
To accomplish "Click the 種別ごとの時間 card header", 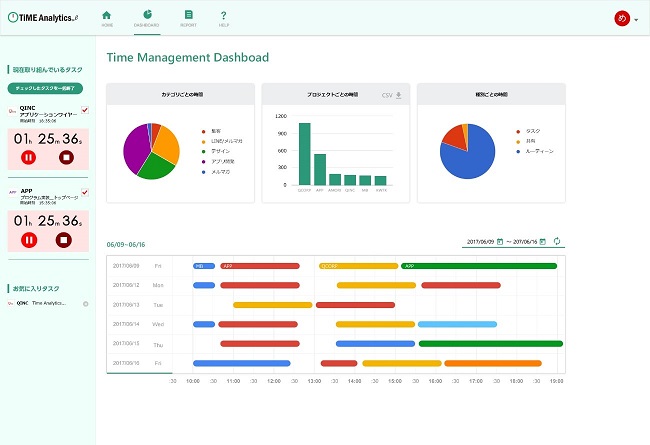I will 491,94.
